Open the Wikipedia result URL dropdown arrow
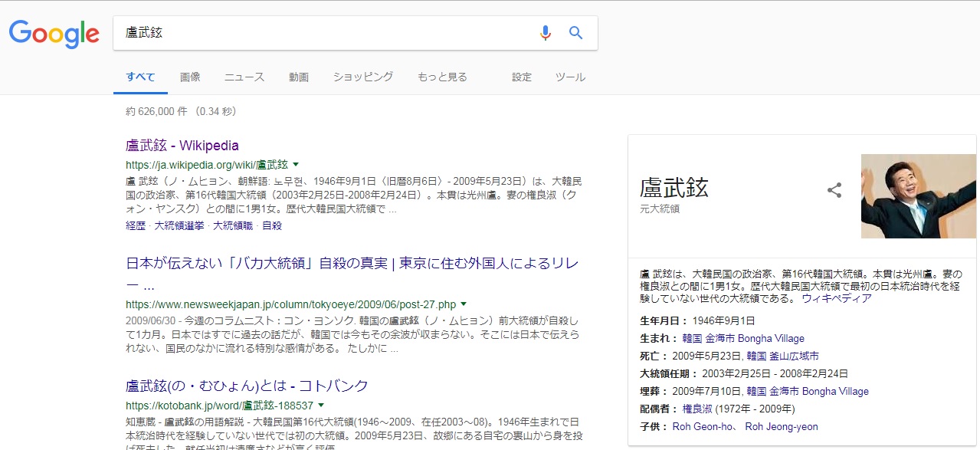This screenshot has width=980, height=450. [x=296, y=164]
